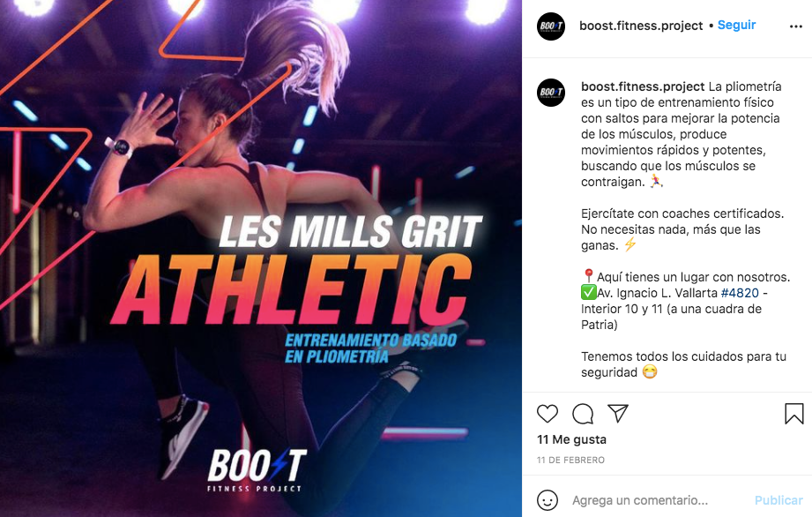
Task: Open the three-dot more options menu
Action: [796, 26]
